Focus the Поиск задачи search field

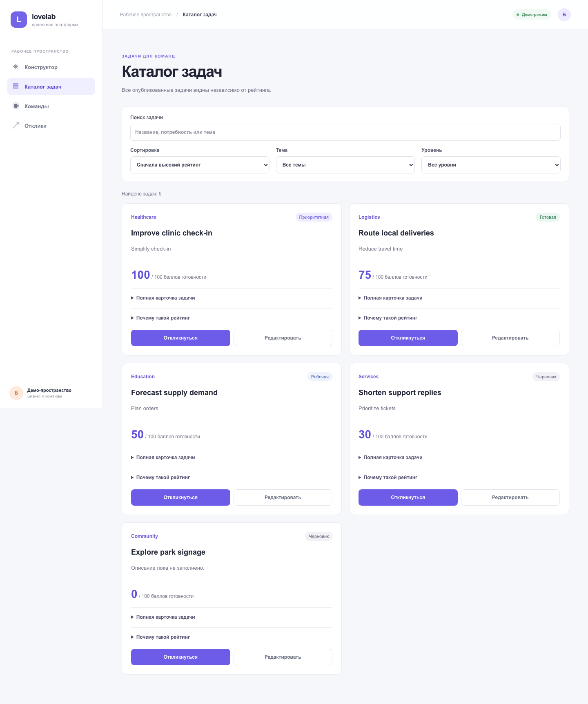(x=345, y=132)
